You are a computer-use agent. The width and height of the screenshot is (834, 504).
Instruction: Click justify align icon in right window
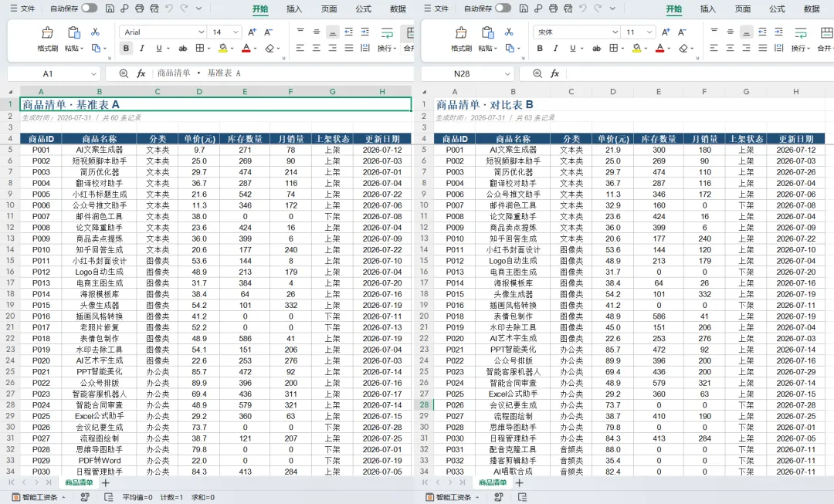click(763, 48)
